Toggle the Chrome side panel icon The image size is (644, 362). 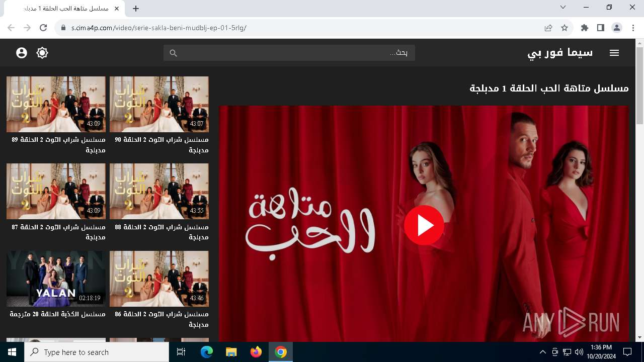click(601, 28)
